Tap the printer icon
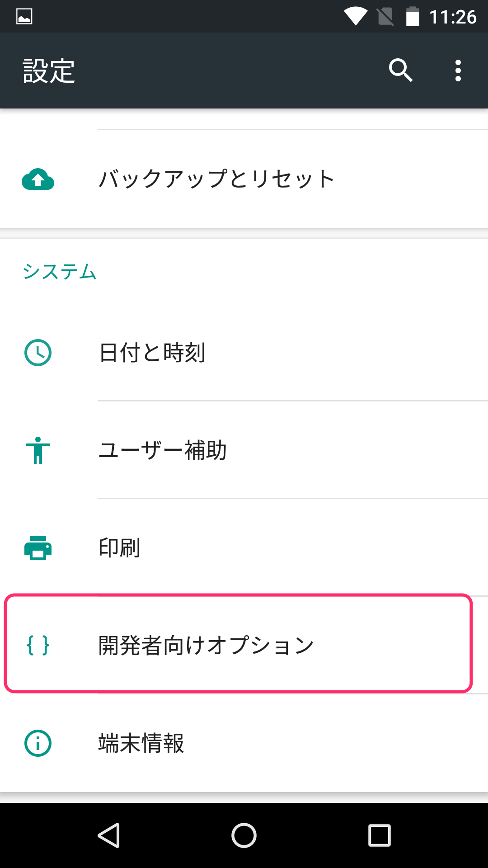 click(x=38, y=548)
